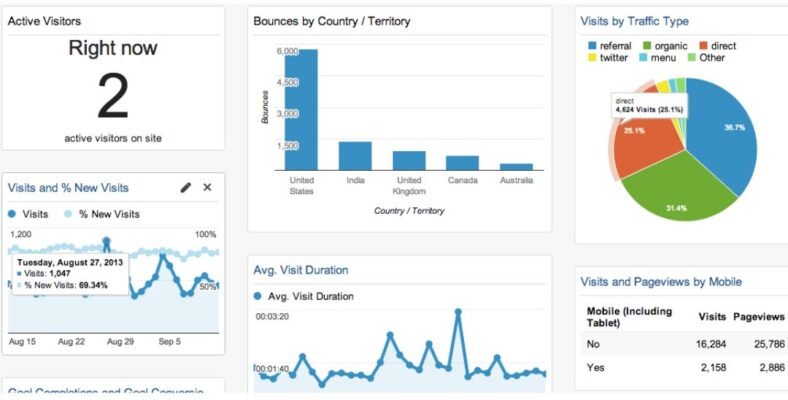
Task: Toggle the Avg. Visit Duration legend dot
Action: [x=258, y=296]
